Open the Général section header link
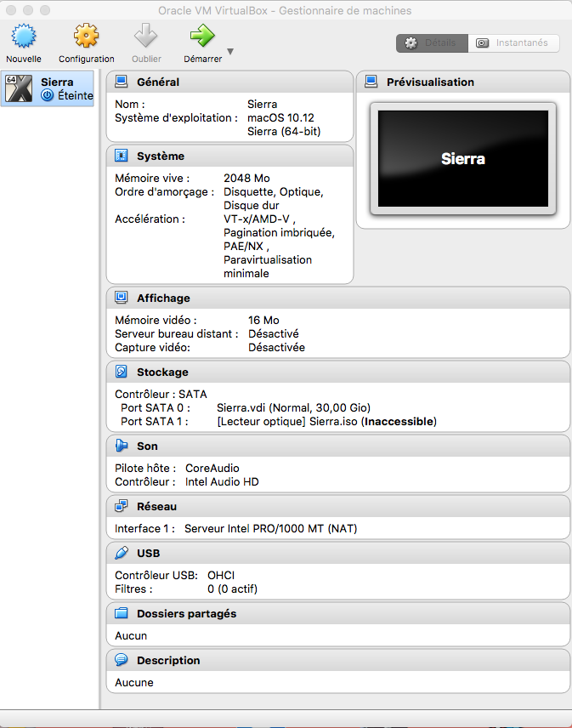The width and height of the screenshot is (572, 728). click(x=158, y=82)
